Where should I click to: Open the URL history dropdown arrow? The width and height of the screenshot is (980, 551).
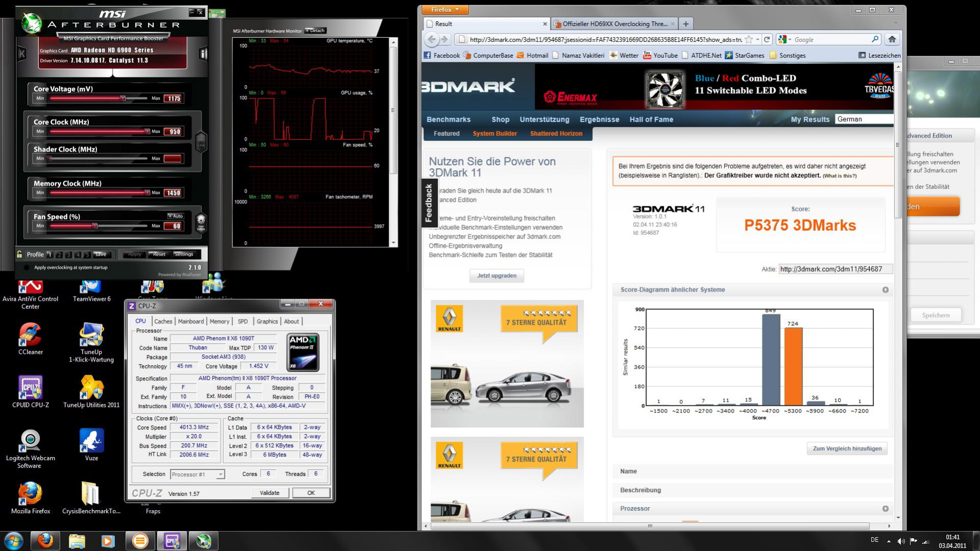(758, 39)
